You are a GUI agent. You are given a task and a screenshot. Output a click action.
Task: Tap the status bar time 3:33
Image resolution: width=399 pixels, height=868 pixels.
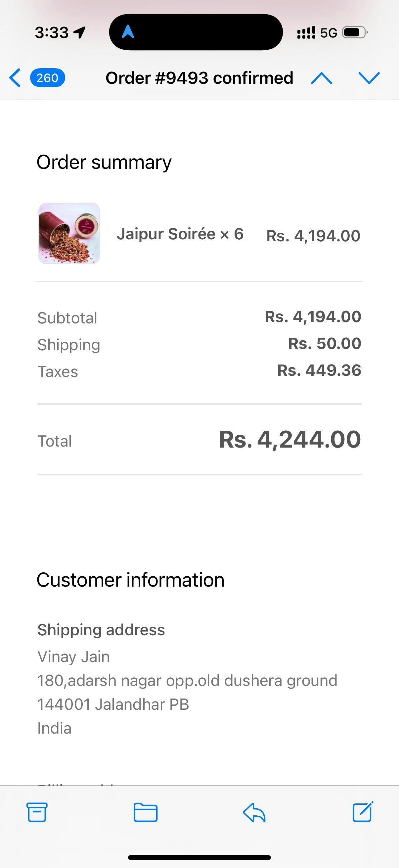[x=52, y=33]
